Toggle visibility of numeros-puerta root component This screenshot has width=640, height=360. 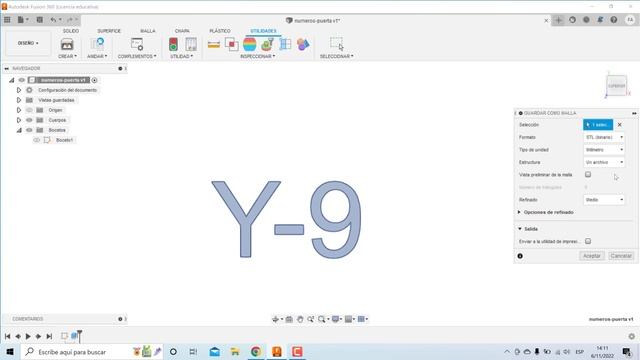point(22,80)
